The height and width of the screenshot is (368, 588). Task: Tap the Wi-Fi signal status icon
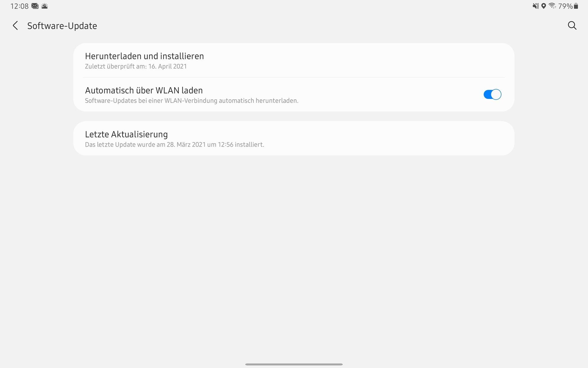tap(552, 6)
